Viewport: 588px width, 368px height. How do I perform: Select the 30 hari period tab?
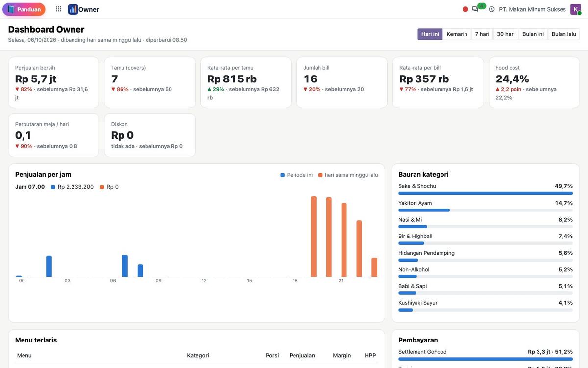pyautogui.click(x=506, y=34)
